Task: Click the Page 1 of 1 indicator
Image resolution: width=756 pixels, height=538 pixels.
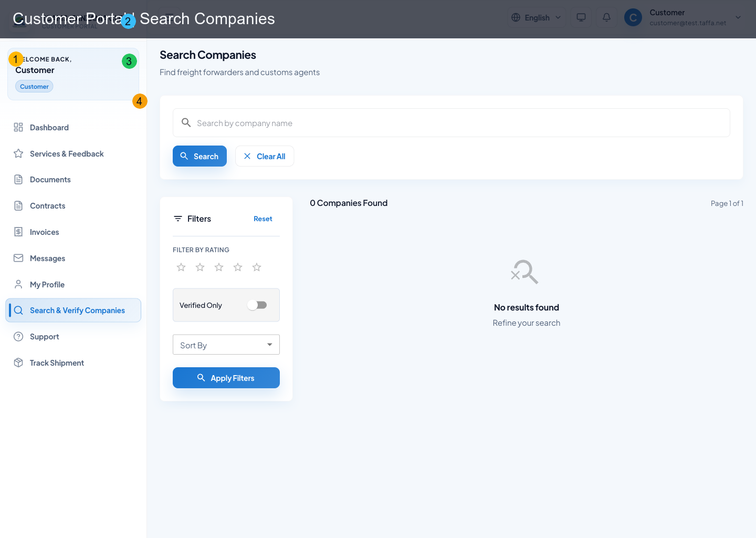Action: pyautogui.click(x=727, y=203)
